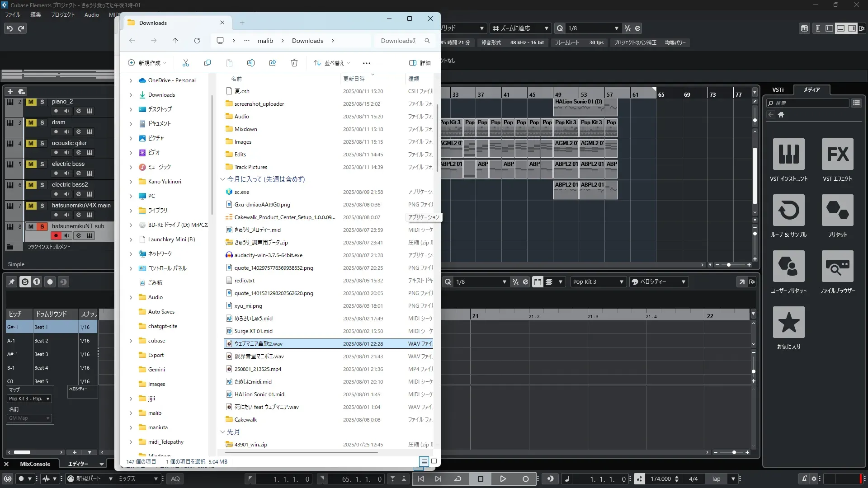Open Loops & Samples media tile
Screen dimensions: 868x488
click(788, 211)
